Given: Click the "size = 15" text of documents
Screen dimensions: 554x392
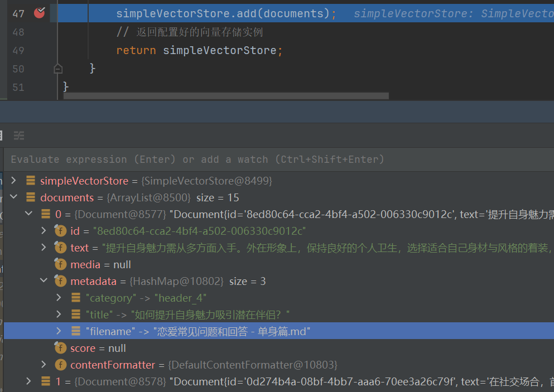Looking at the screenshot, I should tap(218, 197).
